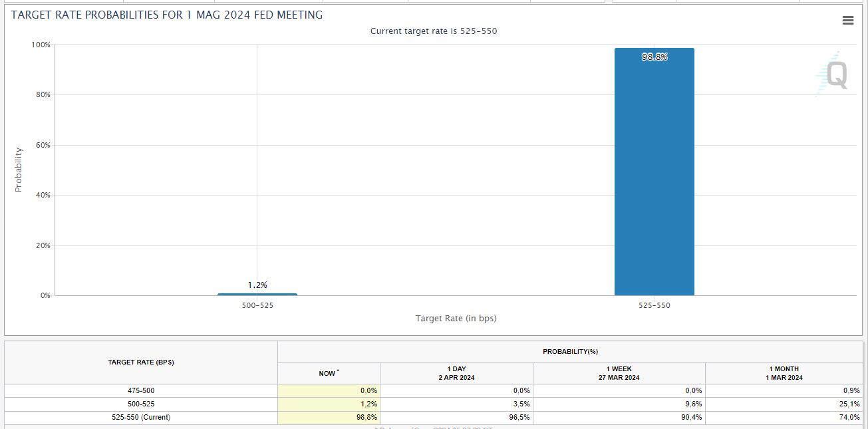This screenshot has width=868, height=429.
Task: Click the QuikStrike Q logo watermark
Action: [834, 75]
